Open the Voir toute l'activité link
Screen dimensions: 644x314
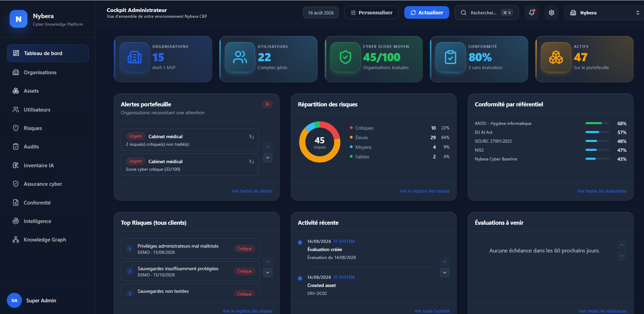[432, 311]
